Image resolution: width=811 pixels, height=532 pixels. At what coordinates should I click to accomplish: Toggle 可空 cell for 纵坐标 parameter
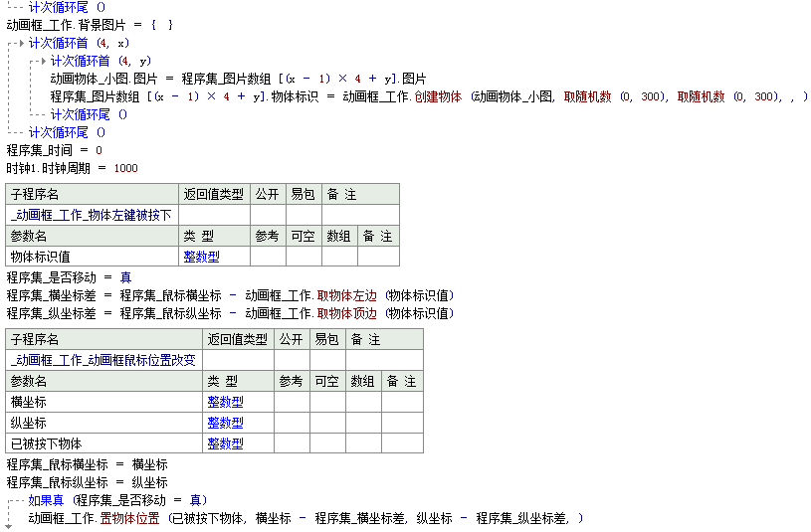pyautogui.click(x=328, y=423)
